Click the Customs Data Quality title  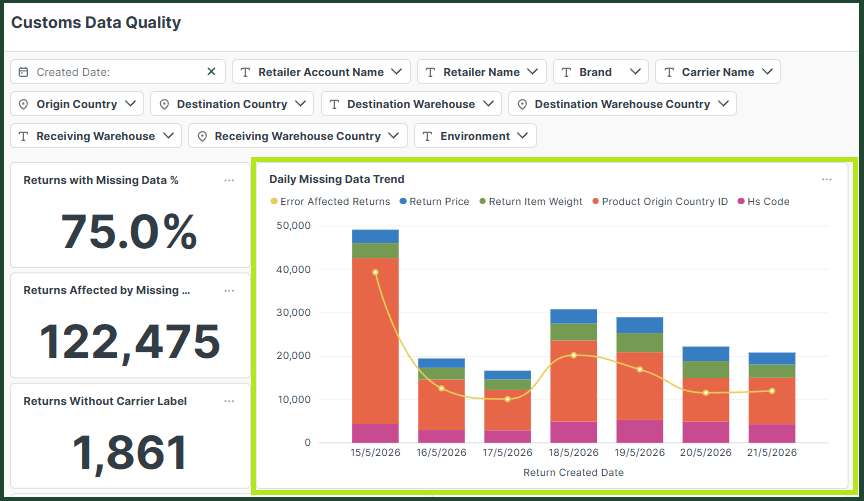tap(96, 23)
